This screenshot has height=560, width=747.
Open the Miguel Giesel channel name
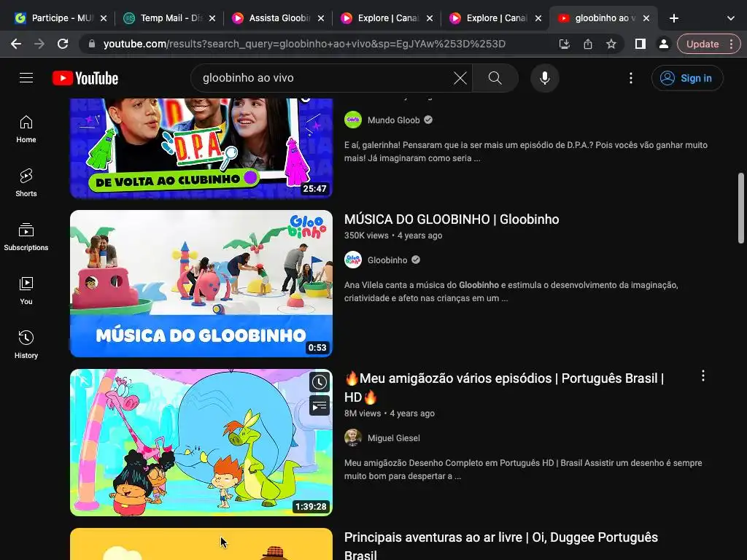point(393,438)
